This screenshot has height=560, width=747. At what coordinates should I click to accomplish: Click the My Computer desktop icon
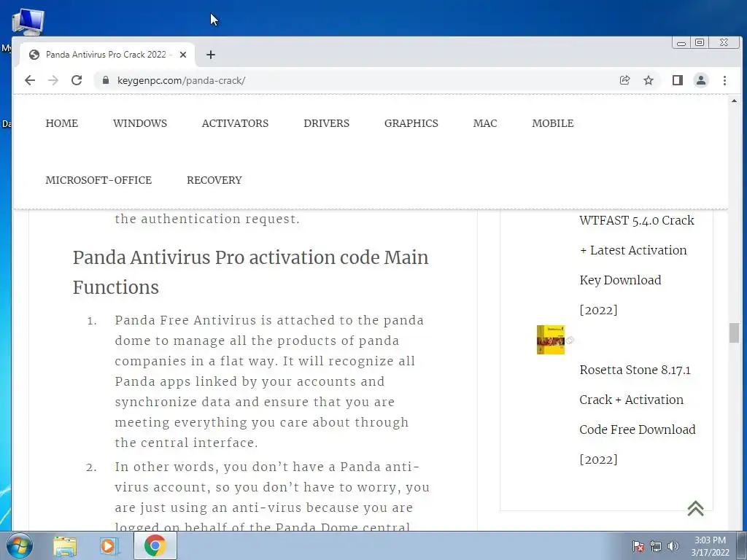28,23
